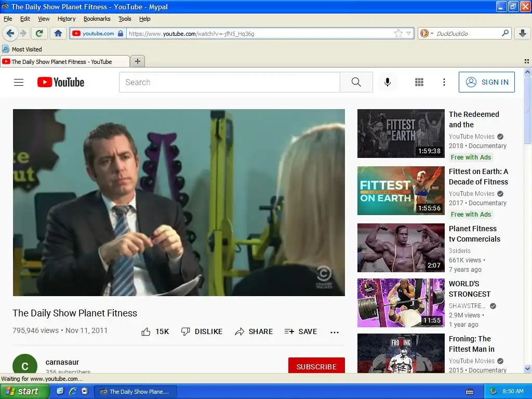Click the YouTube search button

[x=356, y=82]
